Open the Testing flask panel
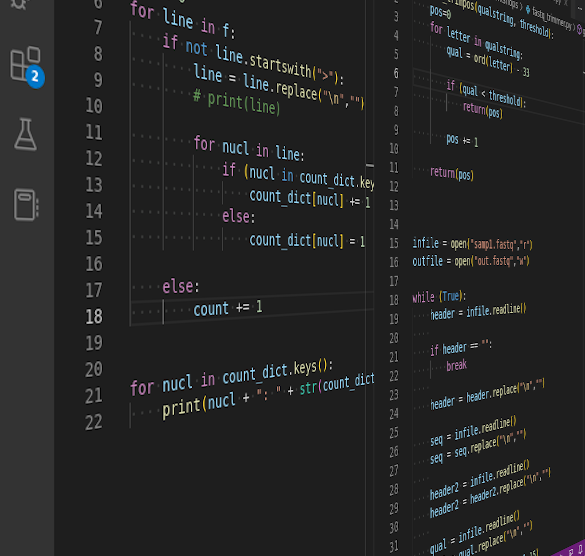The height and width of the screenshot is (556, 585). tap(25, 135)
